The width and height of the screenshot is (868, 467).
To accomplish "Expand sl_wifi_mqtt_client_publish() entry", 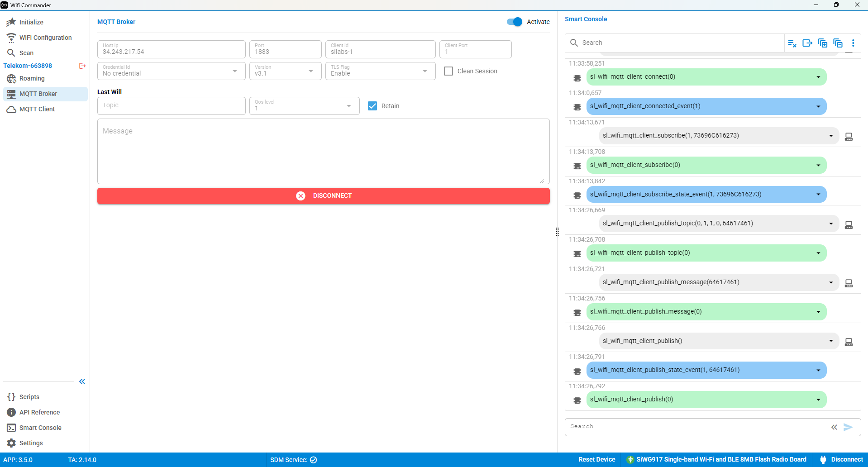I will pyautogui.click(x=831, y=341).
